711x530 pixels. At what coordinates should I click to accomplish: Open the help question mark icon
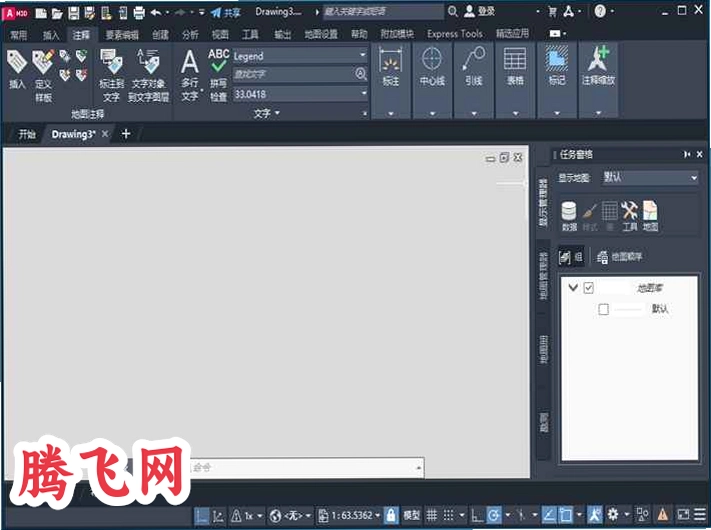[600, 11]
